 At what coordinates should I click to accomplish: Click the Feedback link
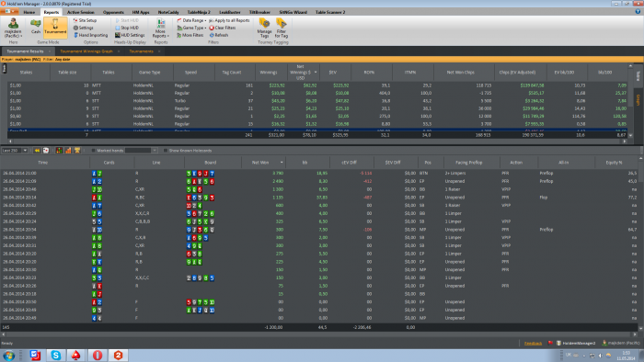pyautogui.click(x=533, y=343)
